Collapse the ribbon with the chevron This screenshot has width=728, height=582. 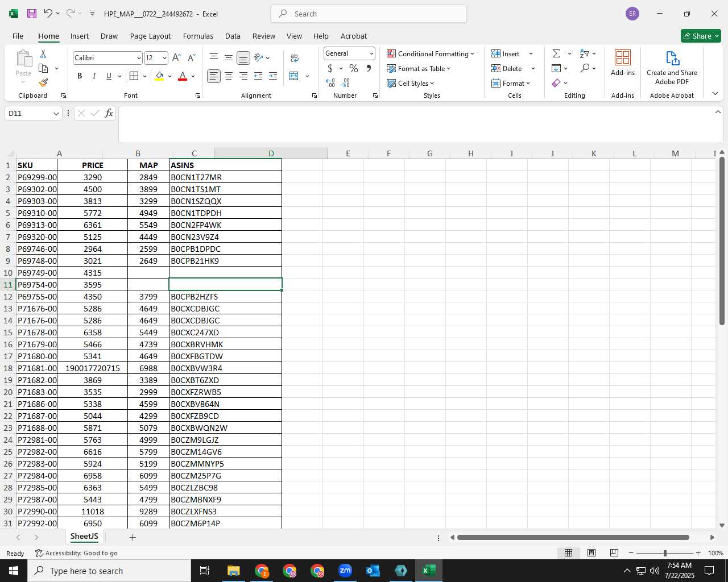coord(715,94)
